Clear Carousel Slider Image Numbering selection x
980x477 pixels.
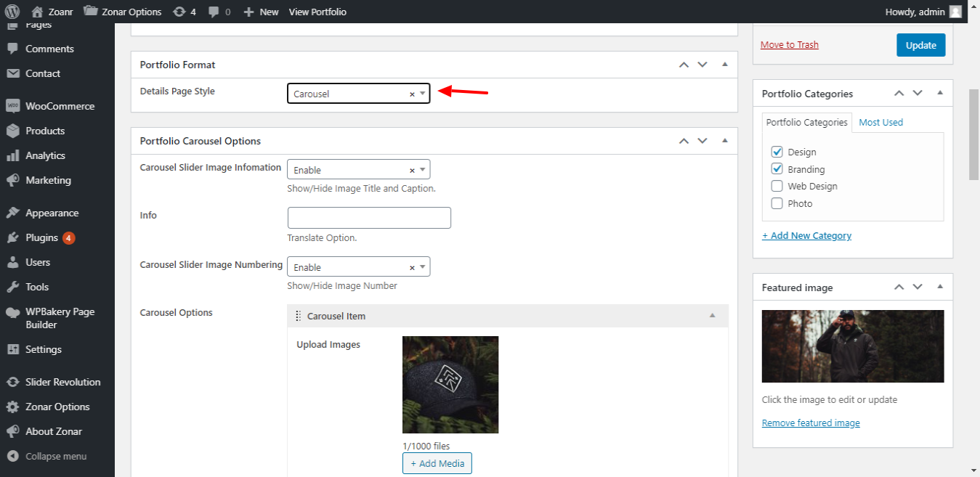[412, 267]
